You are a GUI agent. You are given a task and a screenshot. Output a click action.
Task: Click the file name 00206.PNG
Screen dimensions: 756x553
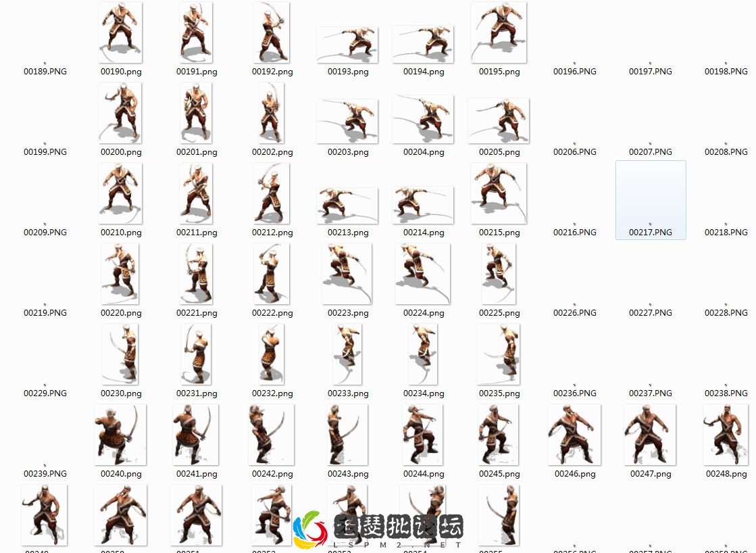tap(575, 152)
